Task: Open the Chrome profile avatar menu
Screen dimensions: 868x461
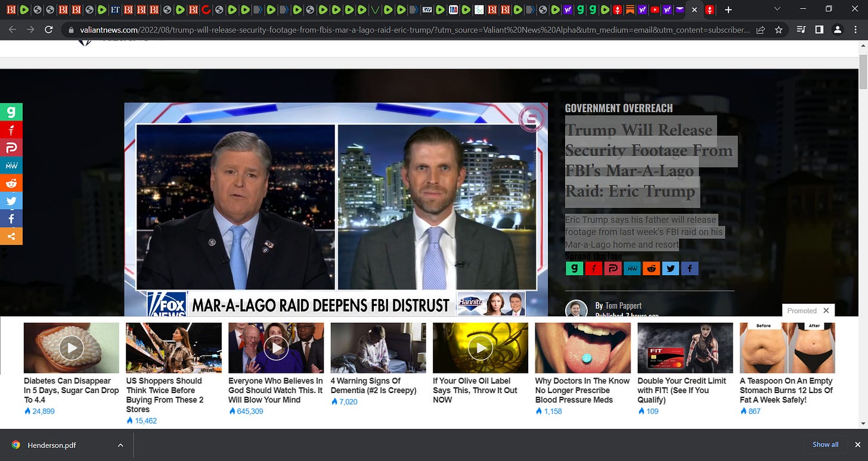Action: (x=838, y=30)
